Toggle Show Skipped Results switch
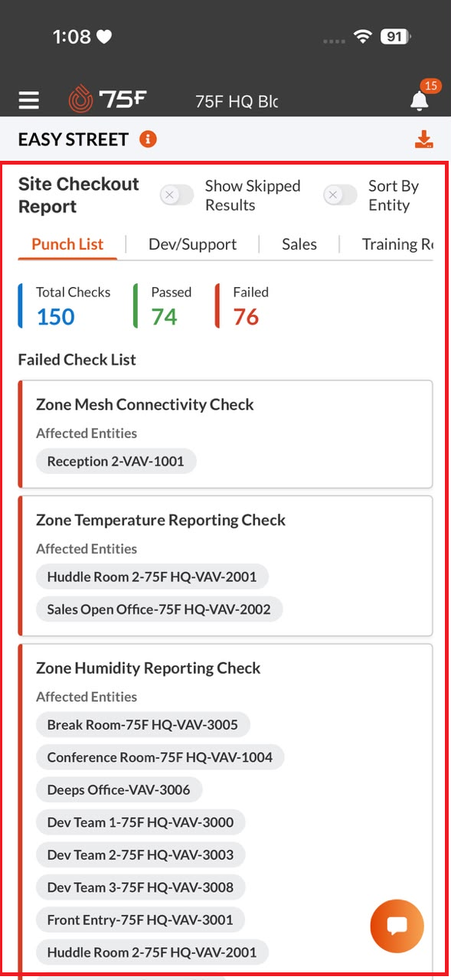Screen dimensions: 451x980 pos(177,195)
